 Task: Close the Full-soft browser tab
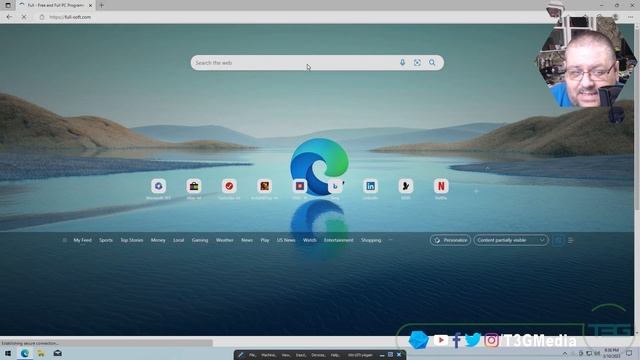point(90,5)
